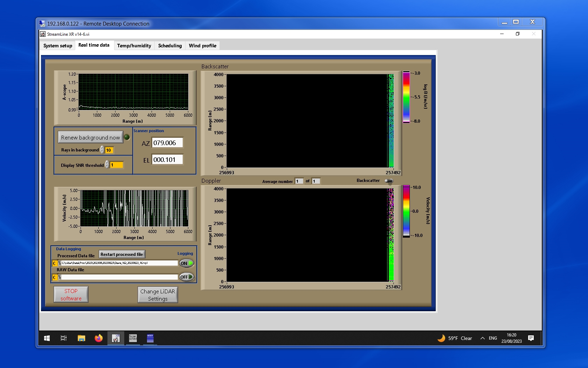Click Change LiDAR Settings button
This screenshot has width=588, height=368.
tap(157, 295)
